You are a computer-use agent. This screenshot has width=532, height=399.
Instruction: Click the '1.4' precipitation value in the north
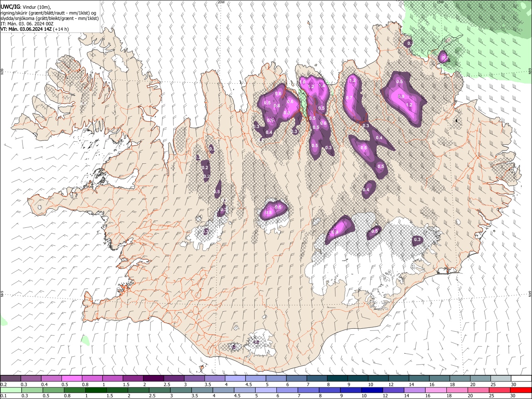point(321,85)
